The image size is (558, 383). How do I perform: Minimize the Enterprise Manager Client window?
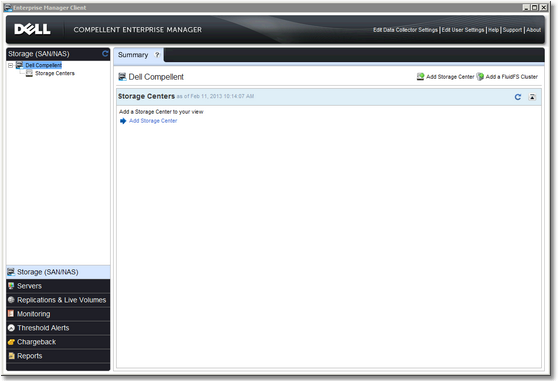point(526,7)
